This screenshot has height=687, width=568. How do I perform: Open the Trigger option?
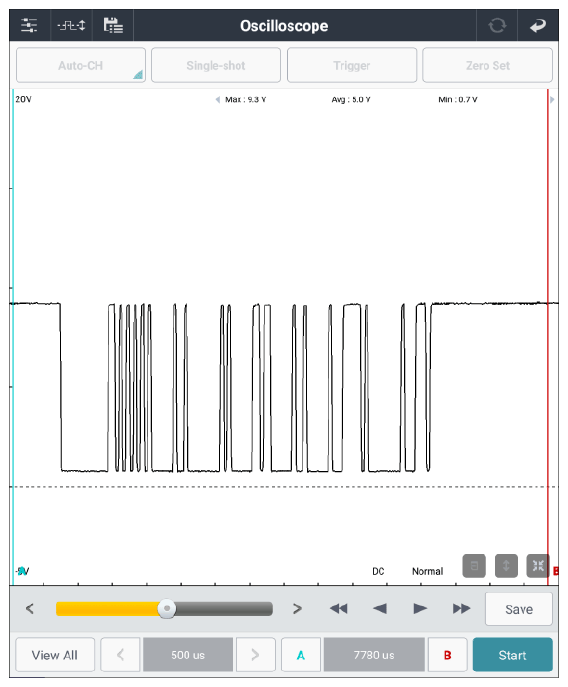(352, 65)
